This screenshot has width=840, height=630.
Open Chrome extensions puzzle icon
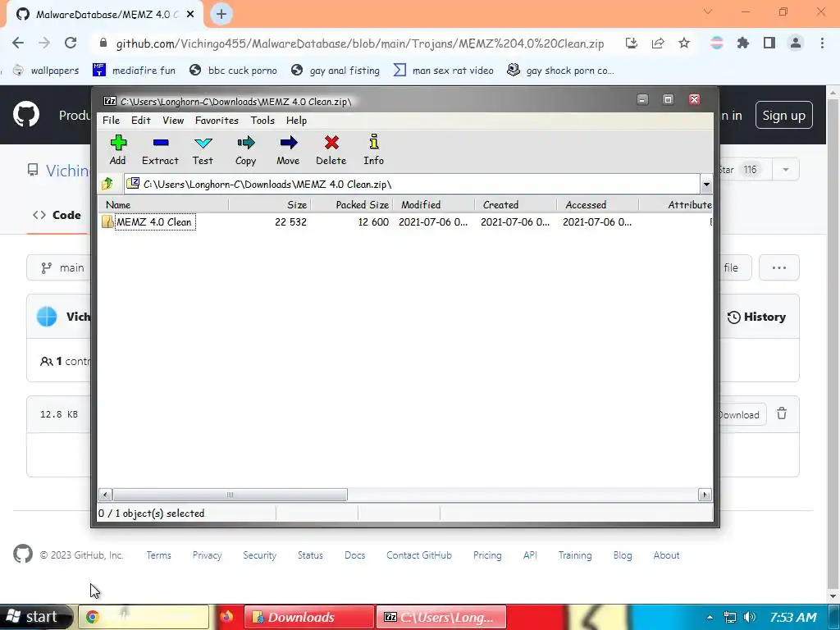coord(743,43)
